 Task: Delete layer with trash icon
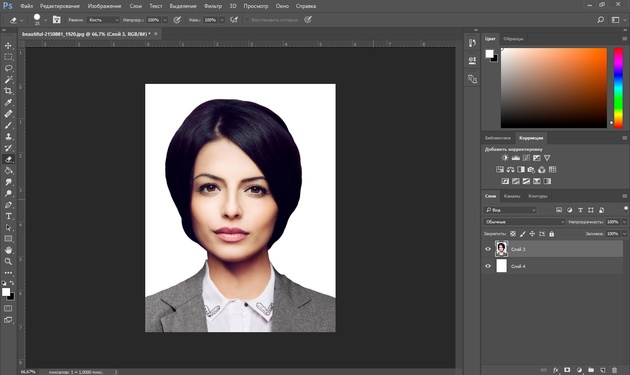point(614,370)
